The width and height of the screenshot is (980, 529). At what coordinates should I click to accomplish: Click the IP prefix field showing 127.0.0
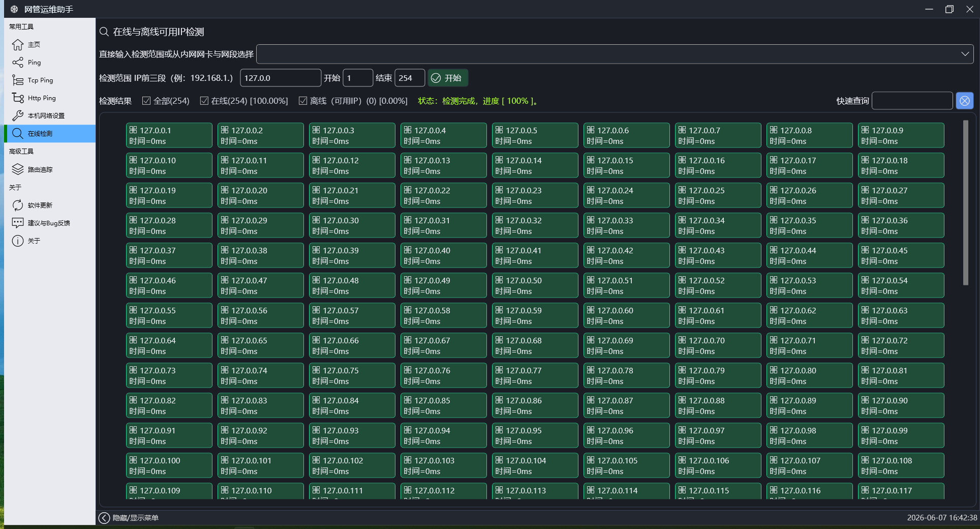(x=281, y=78)
